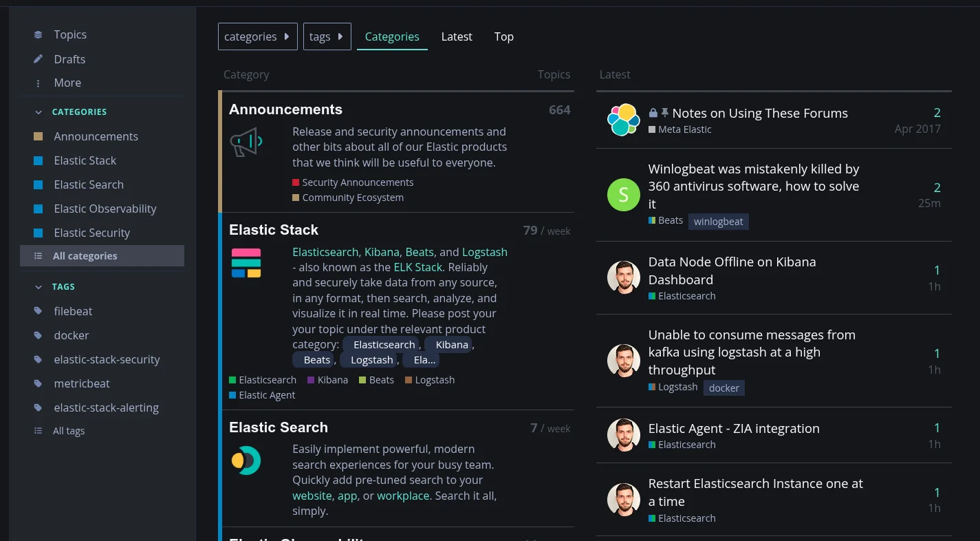Open Drafts pencil icon
Image resolution: width=980 pixels, height=541 pixels.
coord(39,59)
